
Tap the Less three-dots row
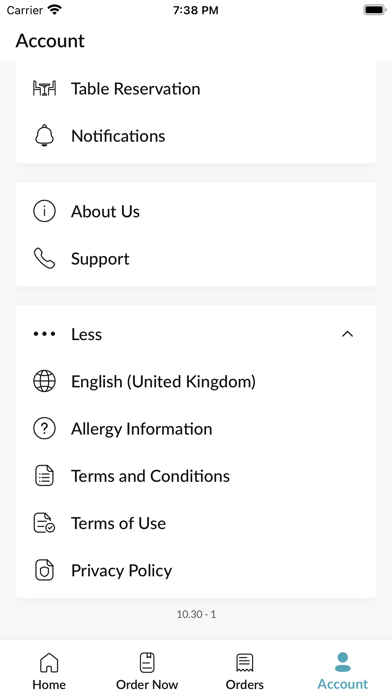pyautogui.click(x=196, y=334)
